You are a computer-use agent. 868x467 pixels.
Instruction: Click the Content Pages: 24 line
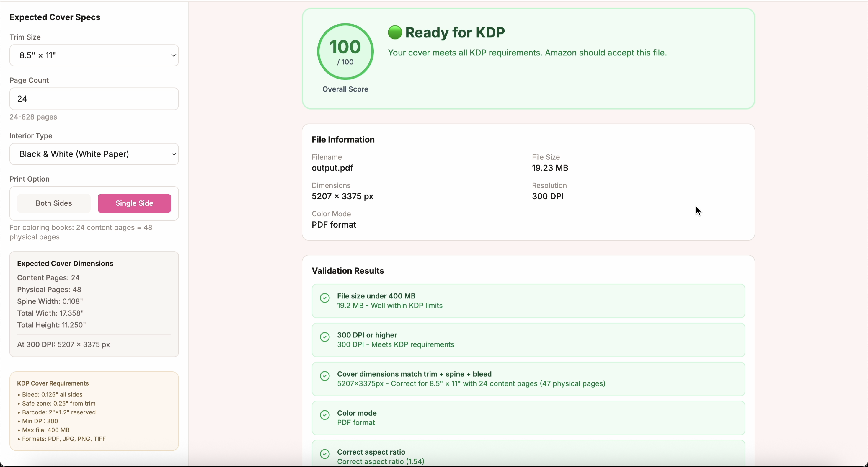(x=48, y=278)
